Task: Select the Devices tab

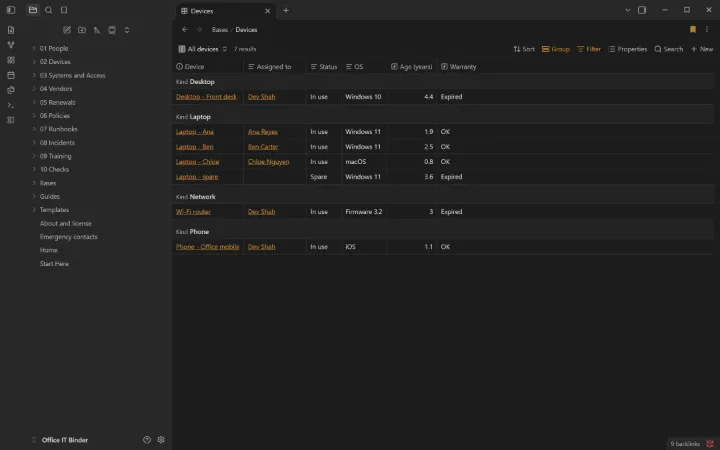Action: 225,11
